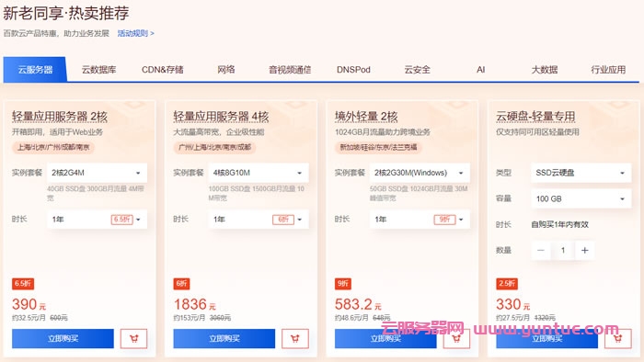Open 类型 dropdown showing SSD云硬盘

coord(581,173)
